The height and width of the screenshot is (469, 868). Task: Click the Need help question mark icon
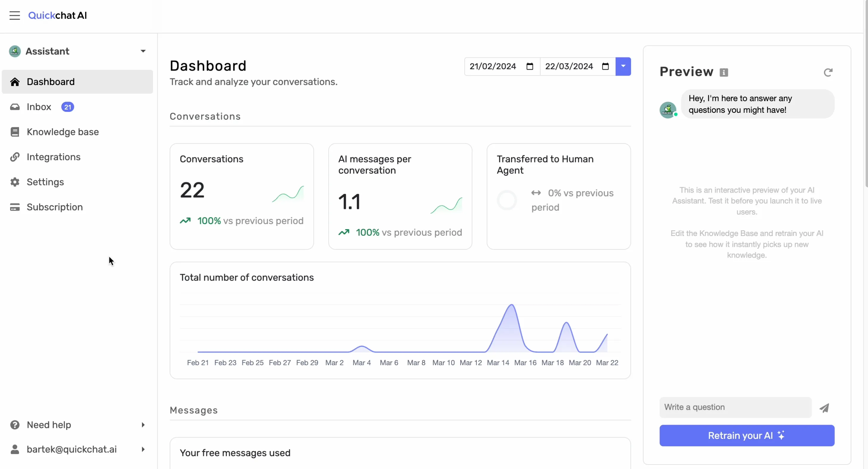(x=15, y=425)
